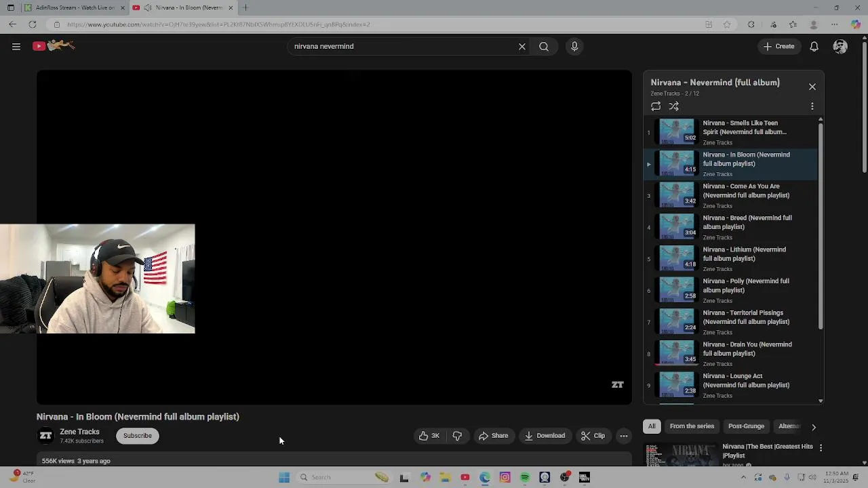Like the video (3K)

click(429, 436)
